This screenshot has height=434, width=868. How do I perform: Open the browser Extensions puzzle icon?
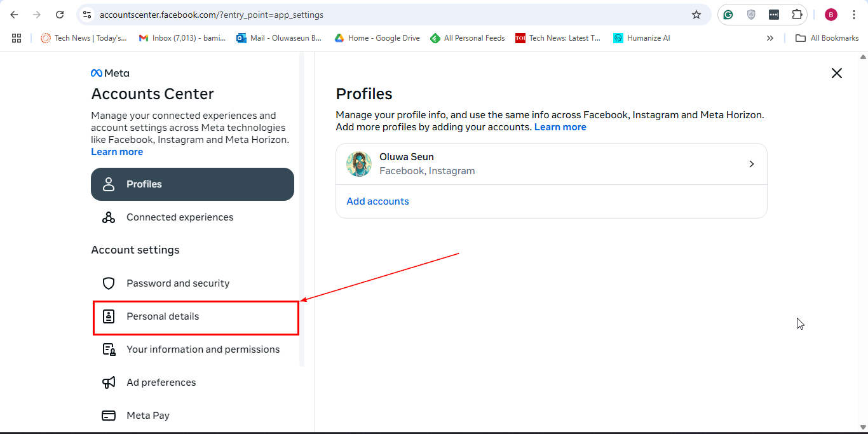(x=797, y=15)
